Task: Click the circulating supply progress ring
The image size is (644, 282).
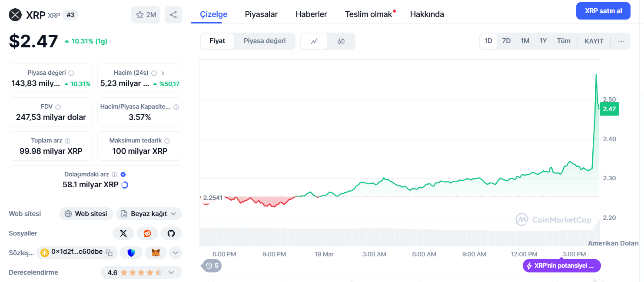Action: pos(125,185)
